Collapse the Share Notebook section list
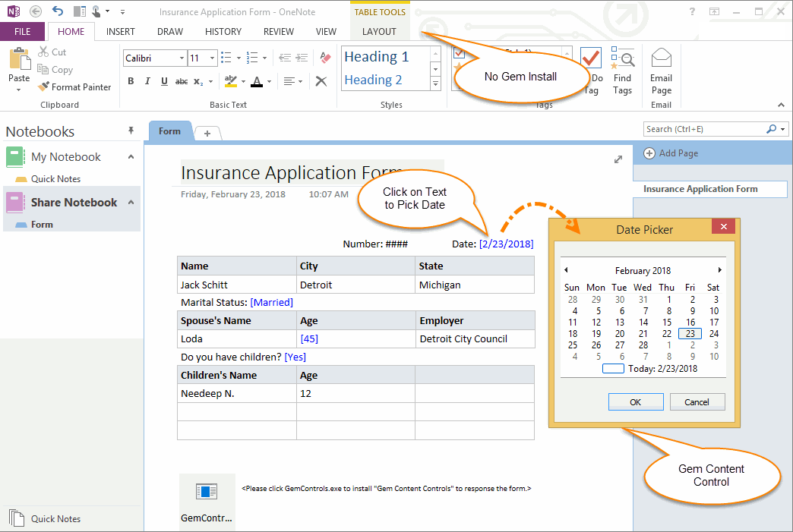Screen dimensions: 793x532 pyautogui.click(x=131, y=202)
